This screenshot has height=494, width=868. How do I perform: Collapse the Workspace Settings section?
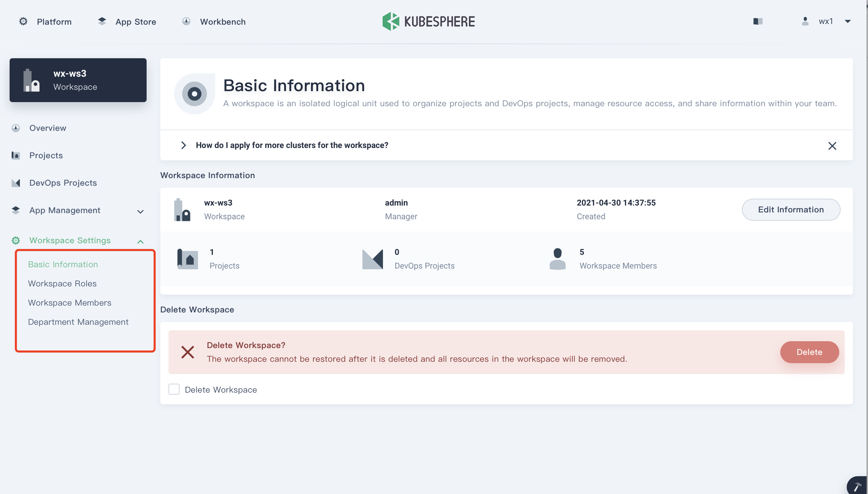coord(140,241)
